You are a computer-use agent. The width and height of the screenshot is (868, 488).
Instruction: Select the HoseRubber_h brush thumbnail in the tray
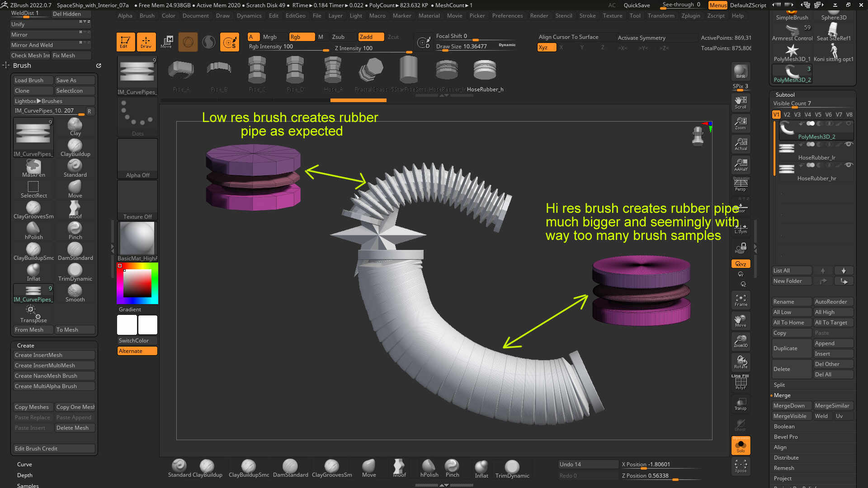pyautogui.click(x=485, y=70)
